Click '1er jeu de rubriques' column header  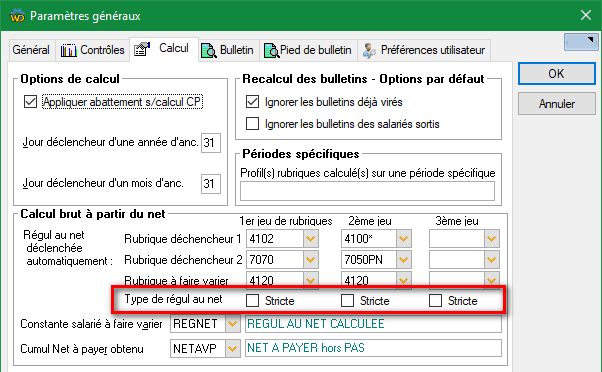click(x=286, y=221)
